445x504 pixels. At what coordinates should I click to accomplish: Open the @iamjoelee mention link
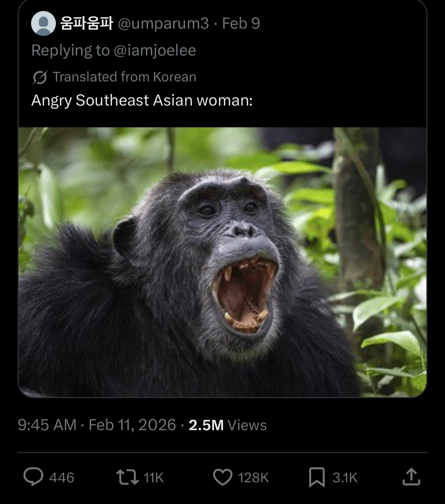coord(155,50)
